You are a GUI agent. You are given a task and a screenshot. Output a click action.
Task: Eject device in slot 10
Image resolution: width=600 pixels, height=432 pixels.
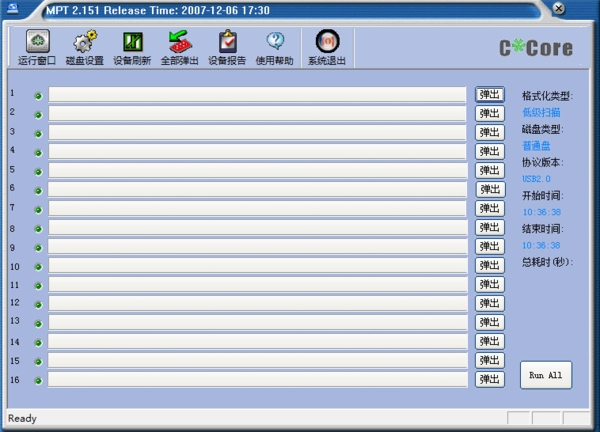click(490, 265)
